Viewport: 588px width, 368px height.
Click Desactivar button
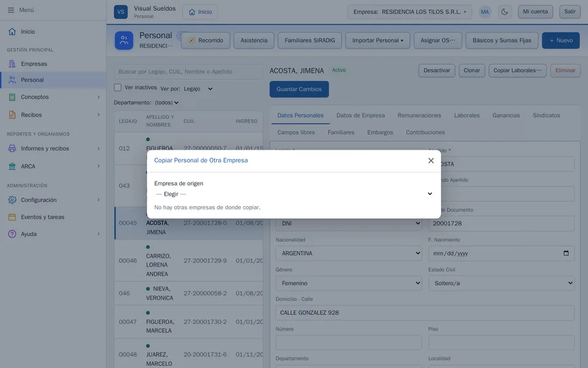437,71
